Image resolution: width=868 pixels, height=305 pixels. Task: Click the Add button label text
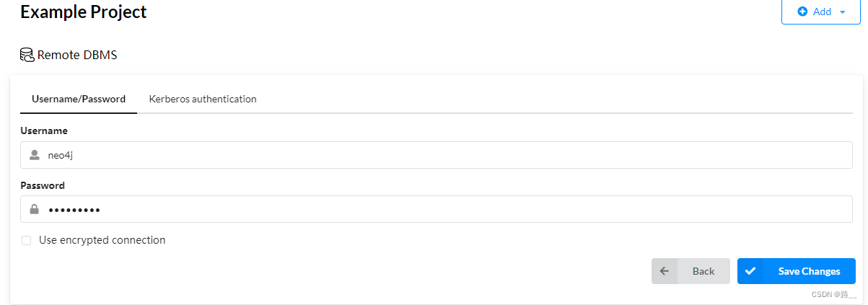(823, 12)
